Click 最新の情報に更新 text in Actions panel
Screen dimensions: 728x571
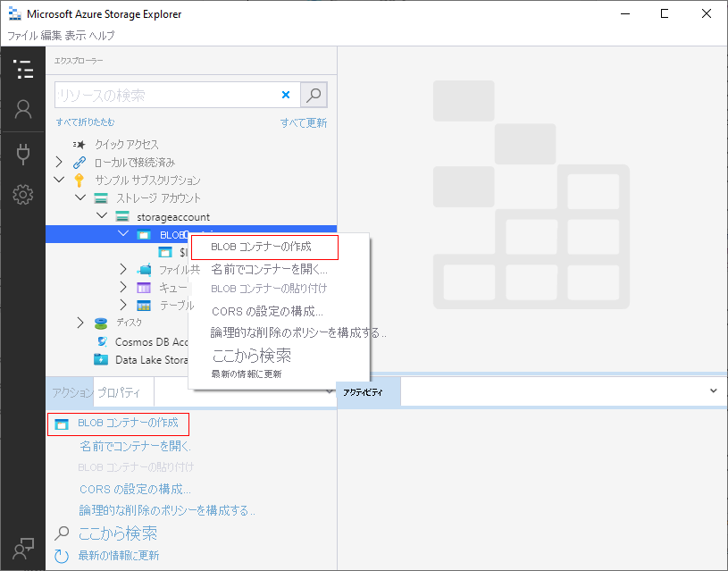click(119, 556)
